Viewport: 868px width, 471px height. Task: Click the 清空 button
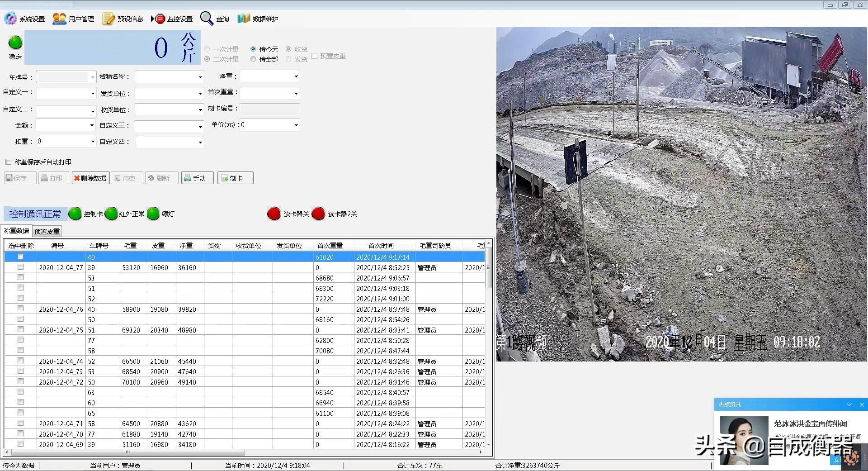coord(127,178)
